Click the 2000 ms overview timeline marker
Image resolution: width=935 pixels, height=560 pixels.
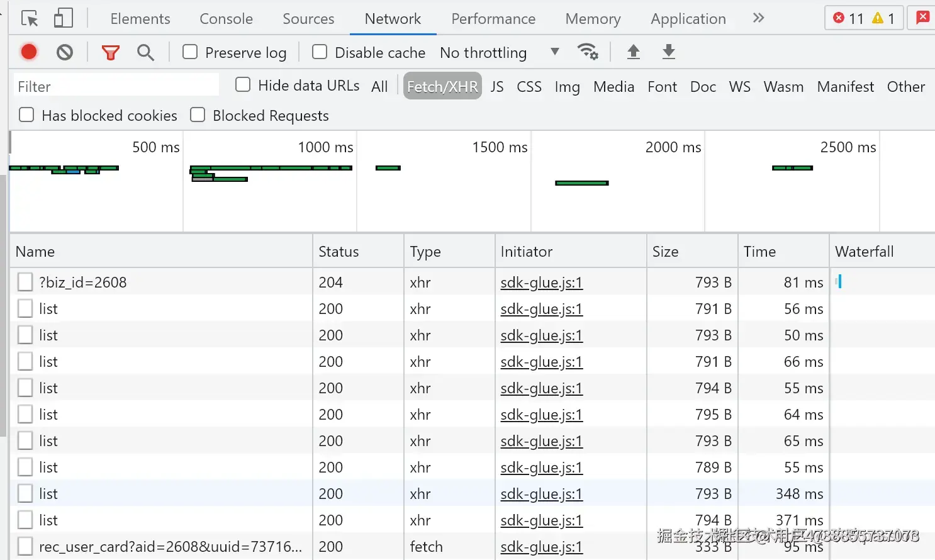coord(673,147)
